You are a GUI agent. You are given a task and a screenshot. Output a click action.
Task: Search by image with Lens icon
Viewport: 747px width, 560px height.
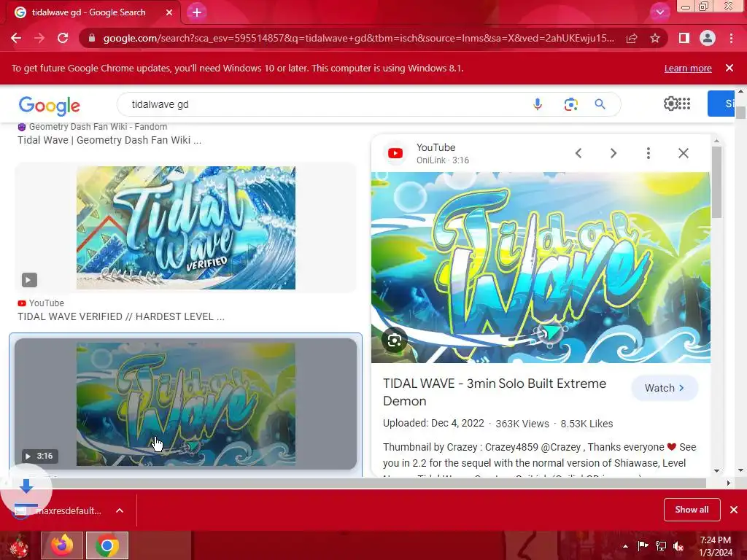570,104
